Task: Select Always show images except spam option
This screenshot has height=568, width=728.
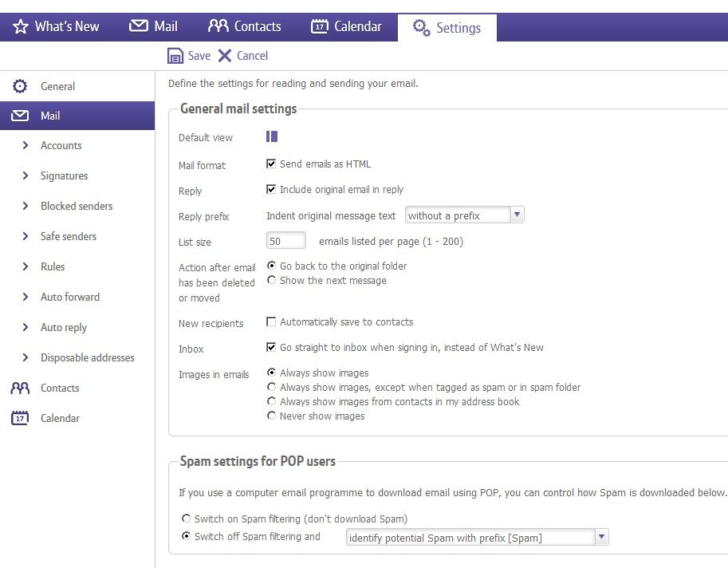Action: pos(272,386)
